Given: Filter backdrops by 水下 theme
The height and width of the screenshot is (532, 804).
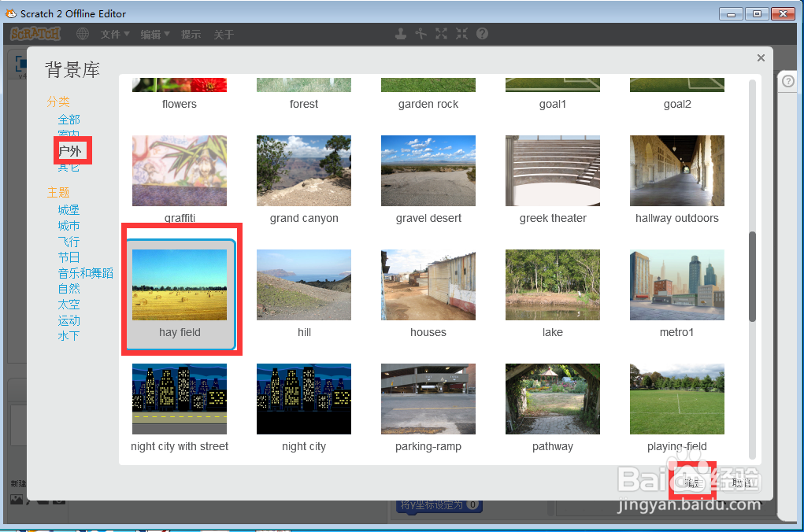Looking at the screenshot, I should point(69,336).
